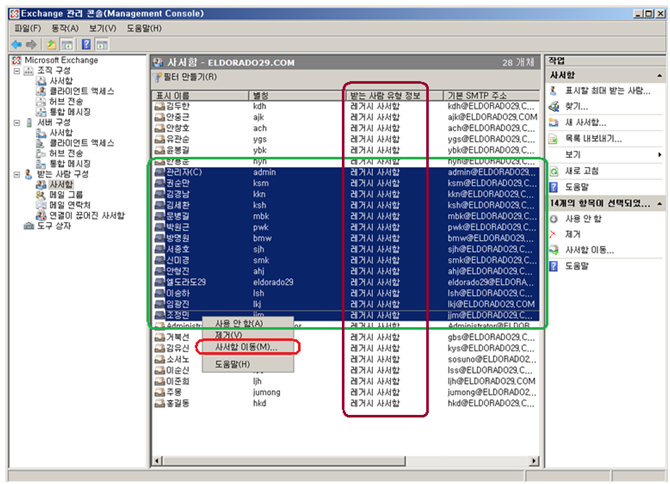Viewport: 670px width, 484px height.
Task: Select 통합 메시징 under 서버 구성
Action: tap(70, 163)
